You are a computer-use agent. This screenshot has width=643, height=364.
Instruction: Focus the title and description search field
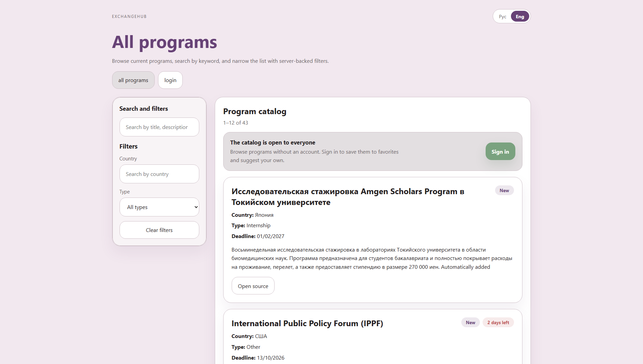[159, 127]
